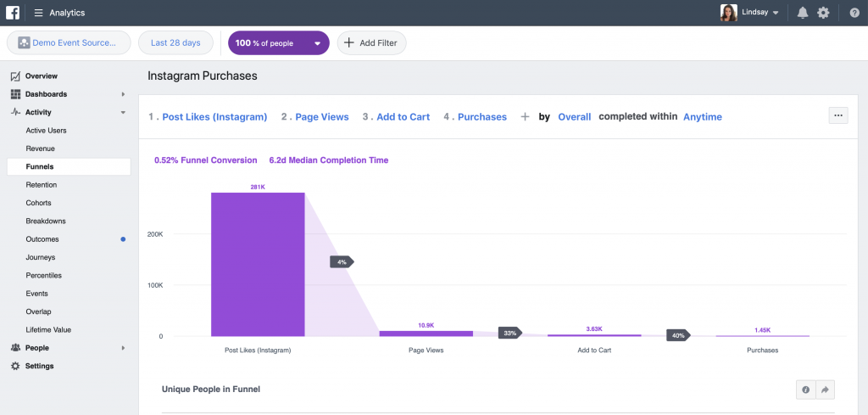Click the help question mark icon
The height and width of the screenshot is (415, 868).
click(x=854, y=13)
